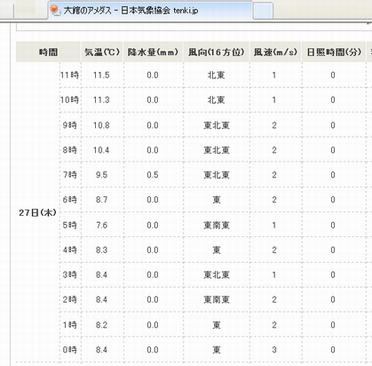This screenshot has height=366, width=372.
Task: Click the tenki.jp favicon in the tab
Action: [55, 11]
